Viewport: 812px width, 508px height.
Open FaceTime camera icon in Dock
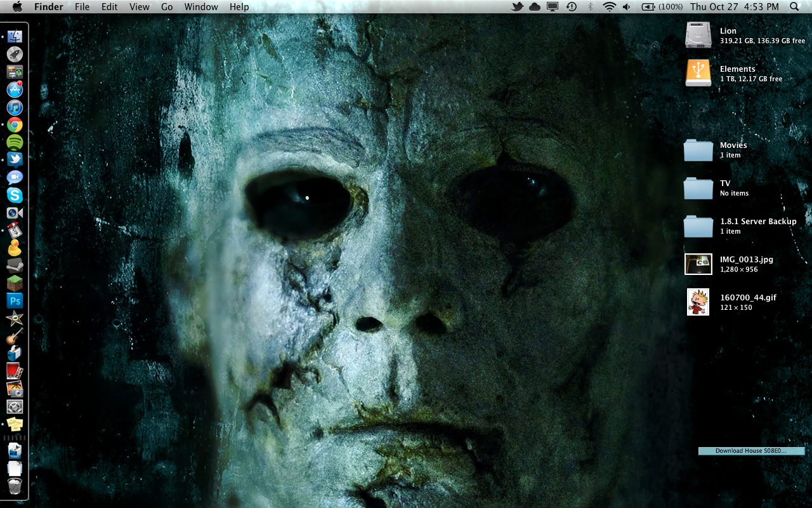(15, 213)
